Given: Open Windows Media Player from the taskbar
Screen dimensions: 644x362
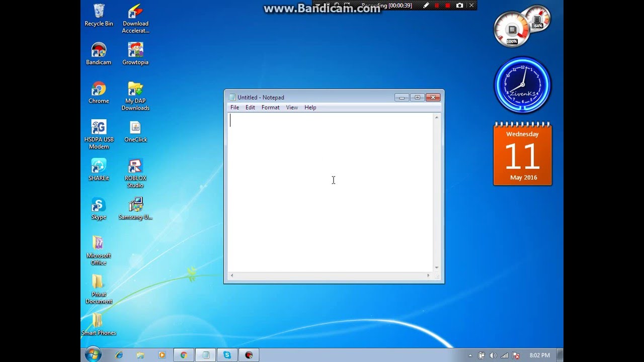Looking at the screenshot, I should [162, 355].
